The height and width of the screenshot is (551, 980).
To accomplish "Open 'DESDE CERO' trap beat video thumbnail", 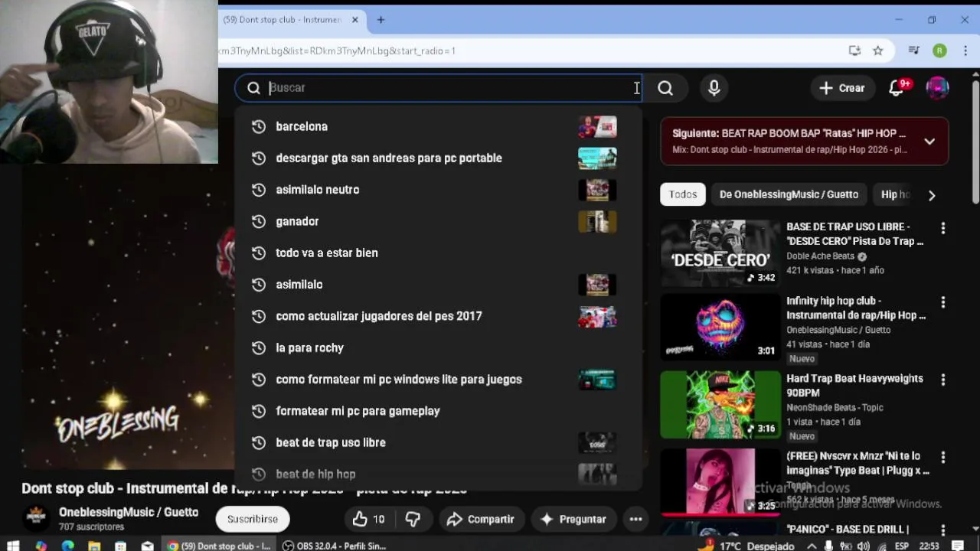I will click(x=720, y=253).
